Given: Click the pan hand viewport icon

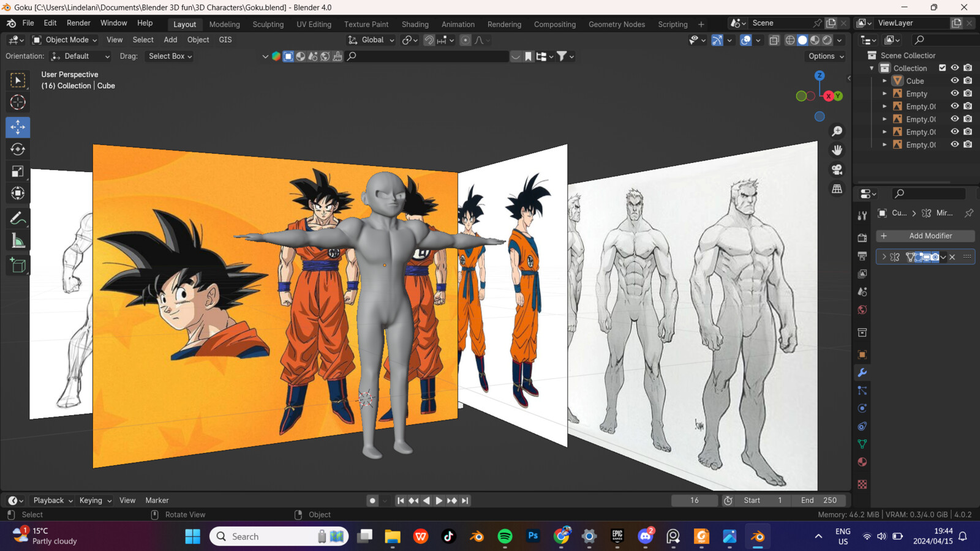Looking at the screenshot, I should (837, 150).
